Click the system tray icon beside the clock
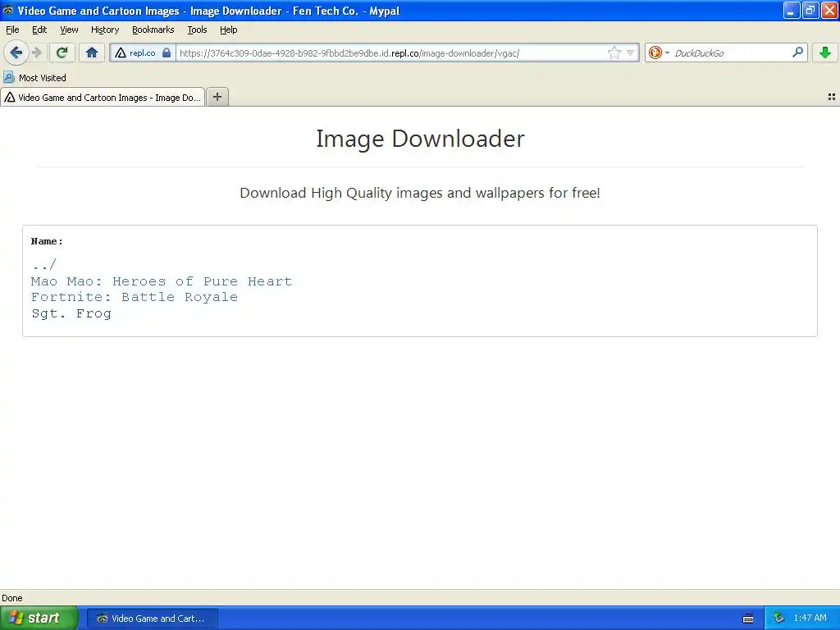This screenshot has width=840, height=630. pyautogui.click(x=778, y=619)
